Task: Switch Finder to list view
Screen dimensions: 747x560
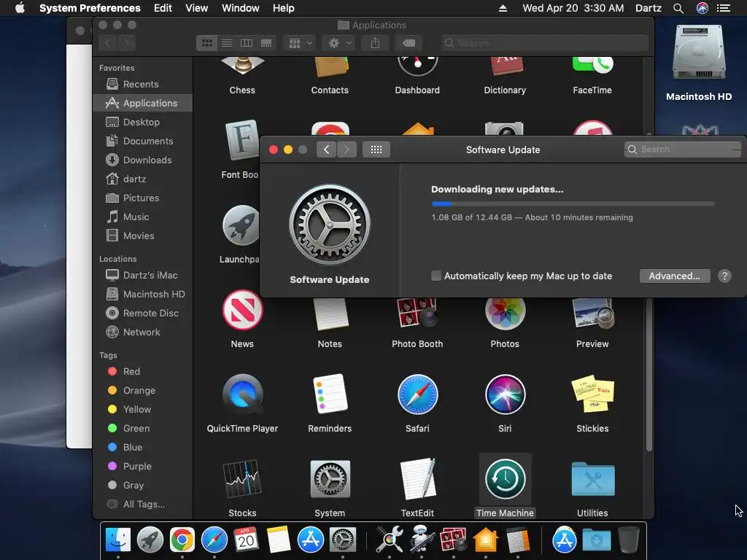Action: click(227, 43)
